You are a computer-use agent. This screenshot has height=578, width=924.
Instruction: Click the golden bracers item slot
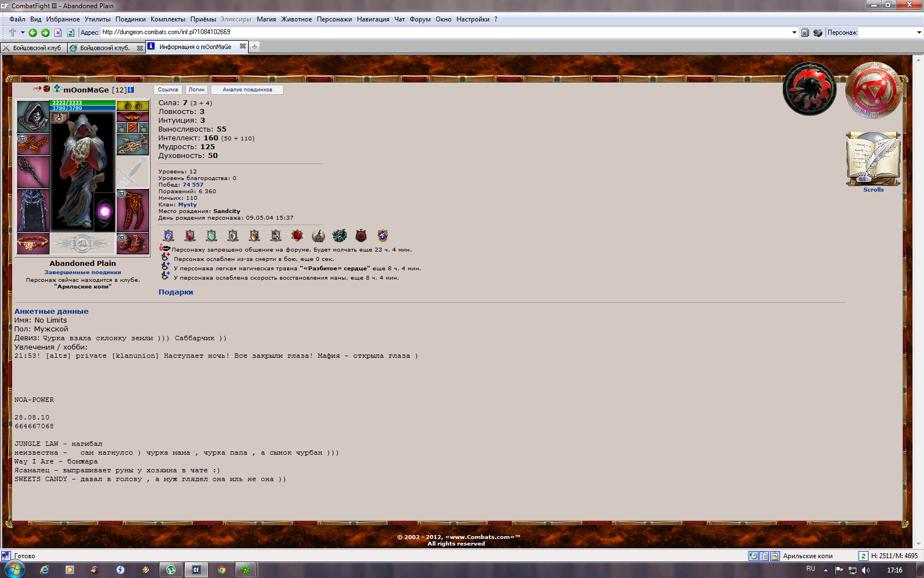pos(133,145)
